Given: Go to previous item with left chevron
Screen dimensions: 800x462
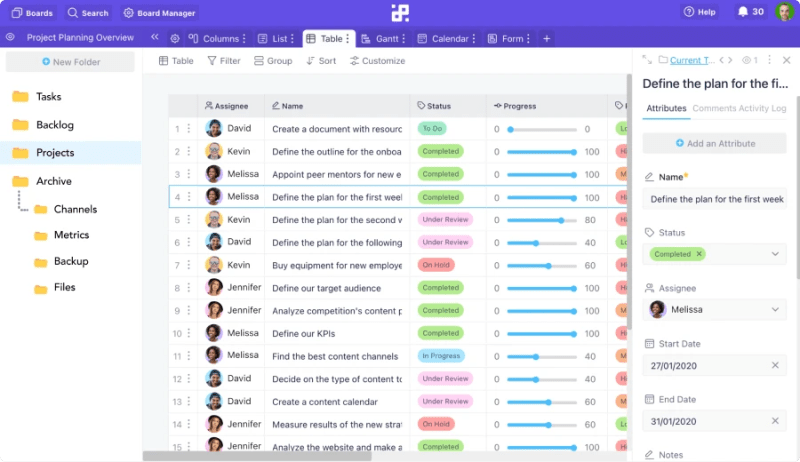Looking at the screenshot, I should pos(722,60).
